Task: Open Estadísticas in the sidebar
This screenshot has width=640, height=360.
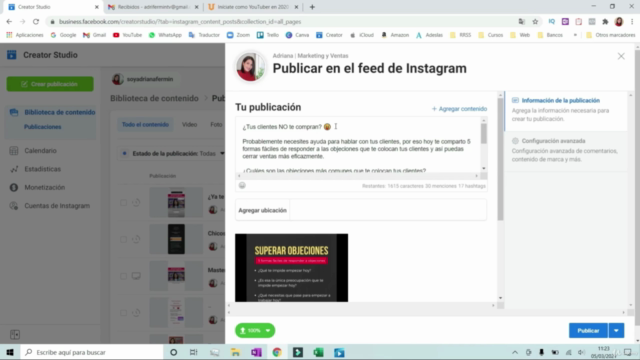Action: coord(42,169)
